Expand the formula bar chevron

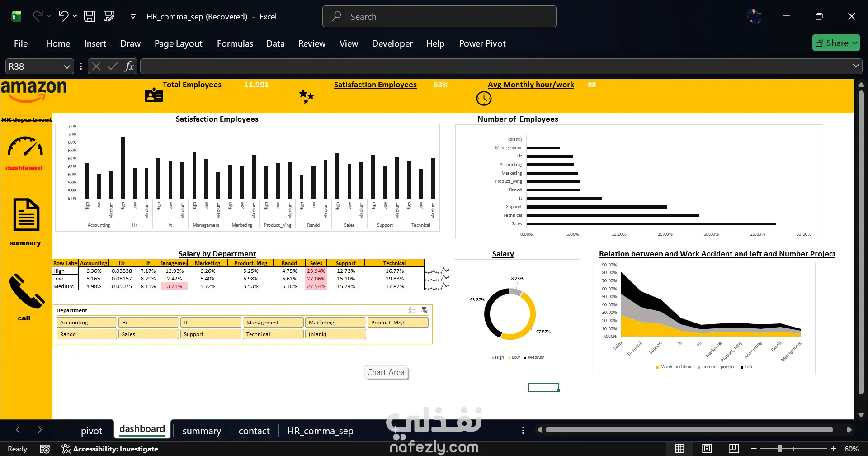coord(856,66)
